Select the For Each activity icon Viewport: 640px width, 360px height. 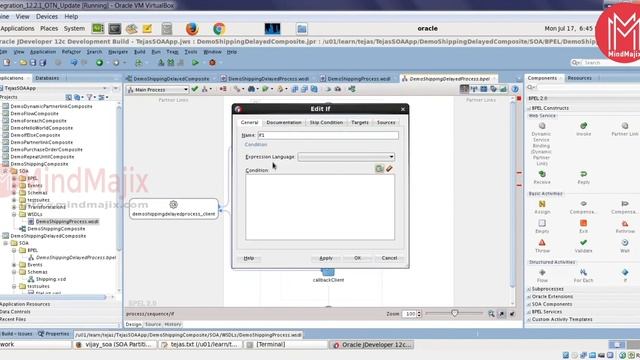coord(583,272)
